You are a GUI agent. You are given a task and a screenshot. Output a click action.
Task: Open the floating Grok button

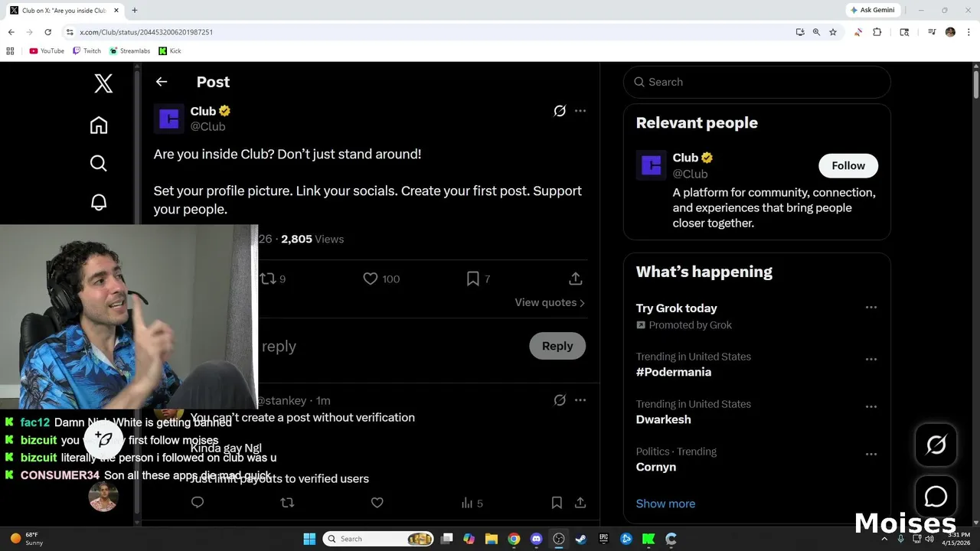coord(936,445)
